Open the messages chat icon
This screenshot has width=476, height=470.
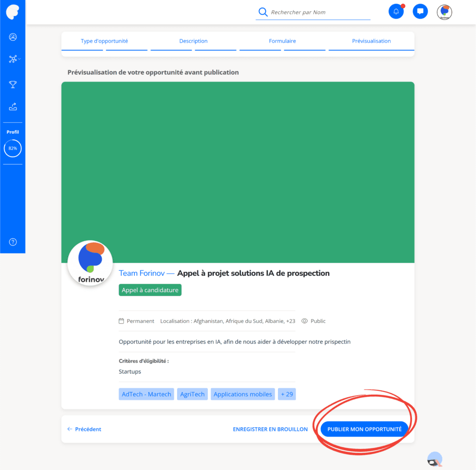[420, 12]
